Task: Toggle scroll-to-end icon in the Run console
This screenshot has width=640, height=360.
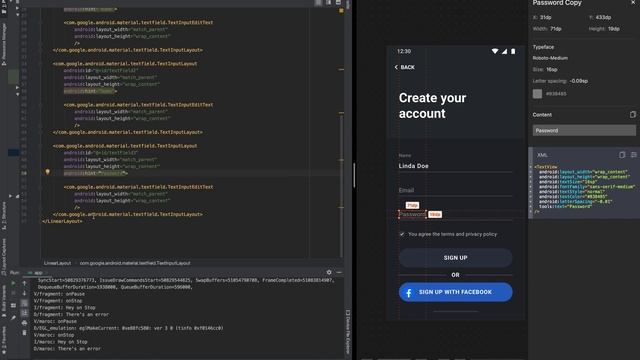Action: [24, 313]
